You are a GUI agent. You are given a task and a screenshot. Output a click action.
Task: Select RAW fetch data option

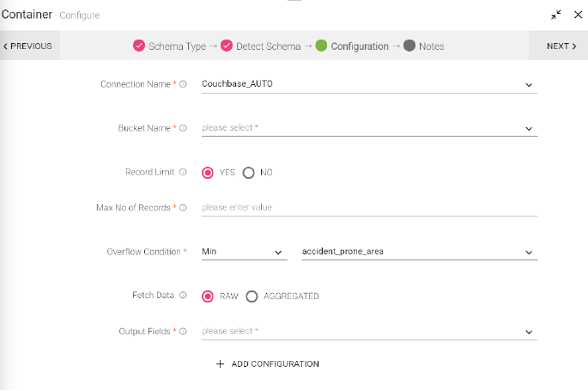point(208,296)
